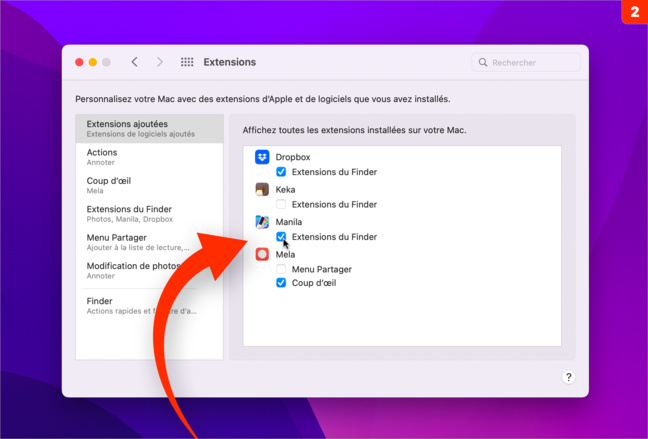
Task: Click the Dropbox name label
Action: coord(293,157)
